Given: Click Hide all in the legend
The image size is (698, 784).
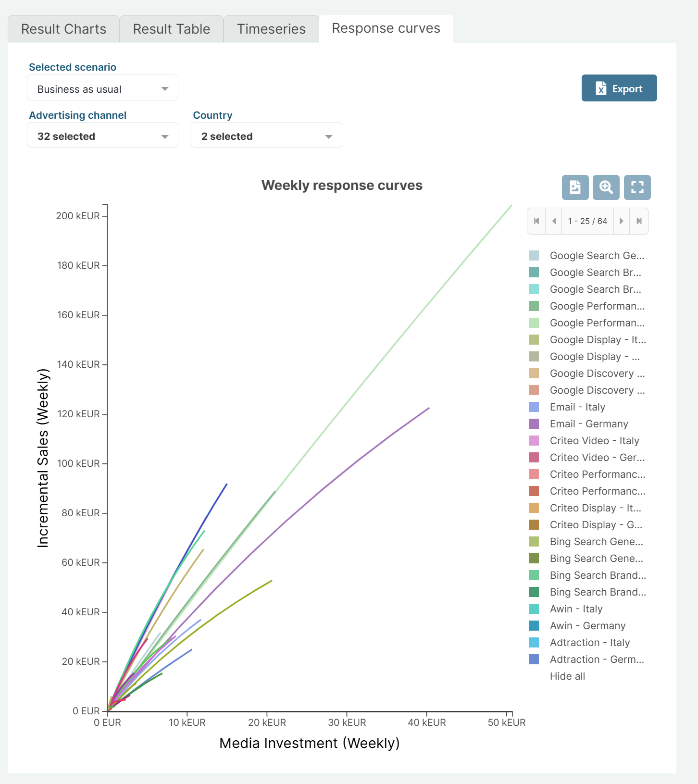Looking at the screenshot, I should (x=567, y=676).
